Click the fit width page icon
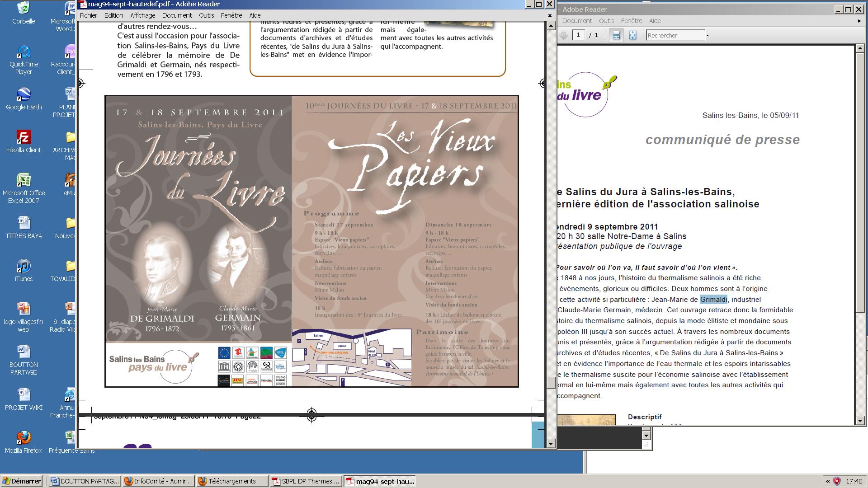This screenshot has width=868, height=488. (x=616, y=35)
